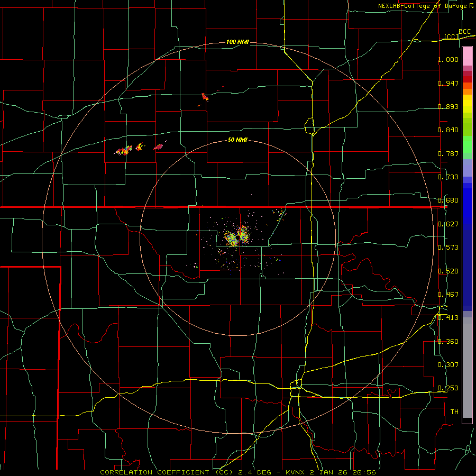
Task: Click the bright green color bar segment
Action: [467, 144]
